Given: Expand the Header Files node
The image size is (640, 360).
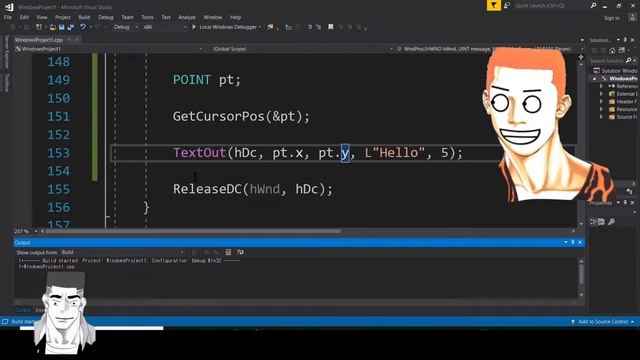Looking at the screenshot, I should tap(601, 102).
